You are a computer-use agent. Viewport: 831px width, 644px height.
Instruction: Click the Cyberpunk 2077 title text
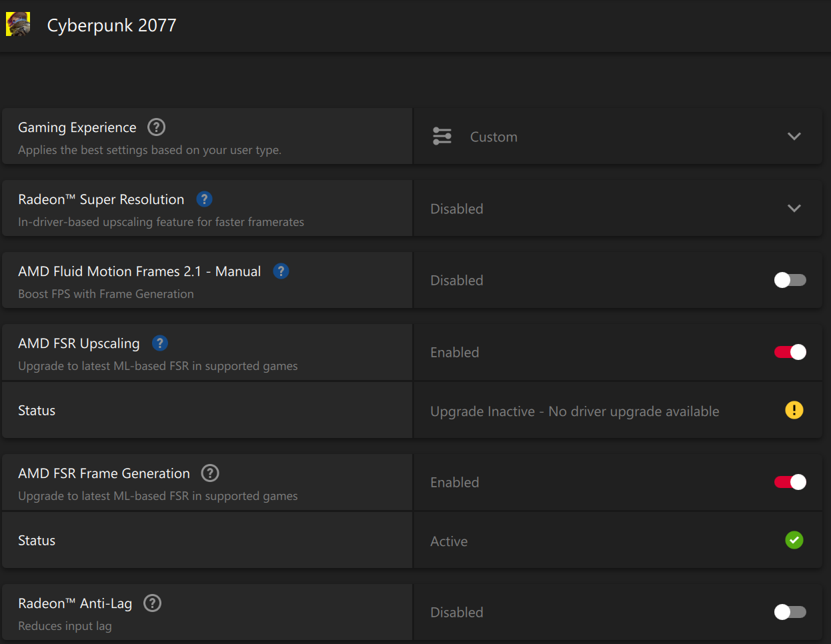[111, 25]
